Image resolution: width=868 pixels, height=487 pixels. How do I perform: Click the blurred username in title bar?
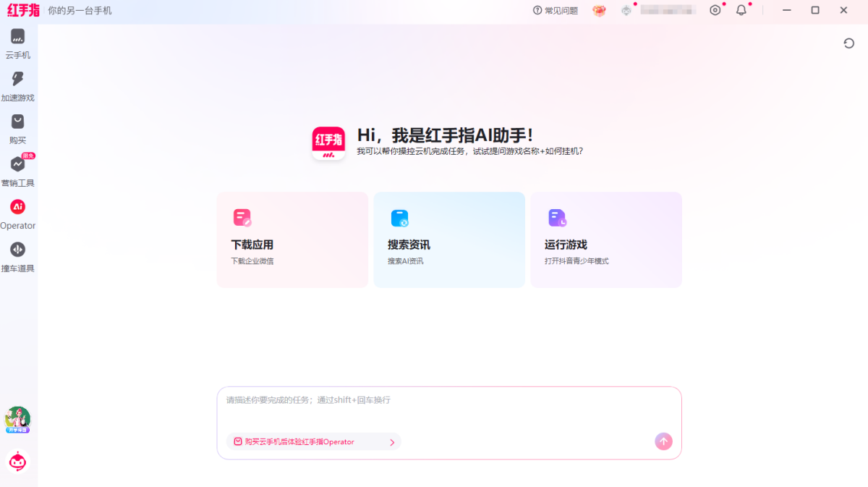point(668,10)
